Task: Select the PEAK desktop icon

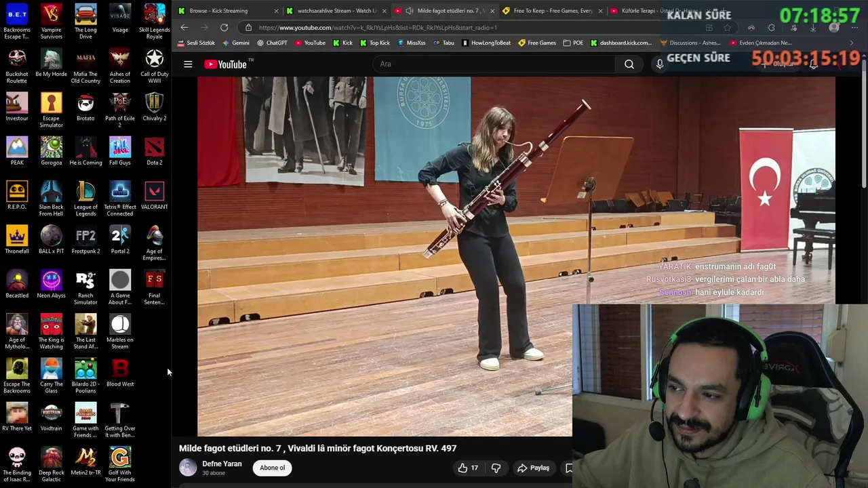Action: tap(17, 151)
